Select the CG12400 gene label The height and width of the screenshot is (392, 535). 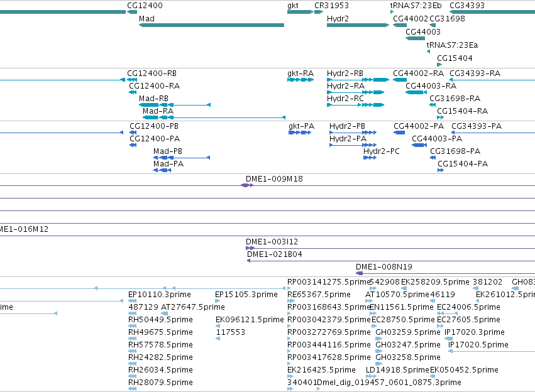coord(145,6)
